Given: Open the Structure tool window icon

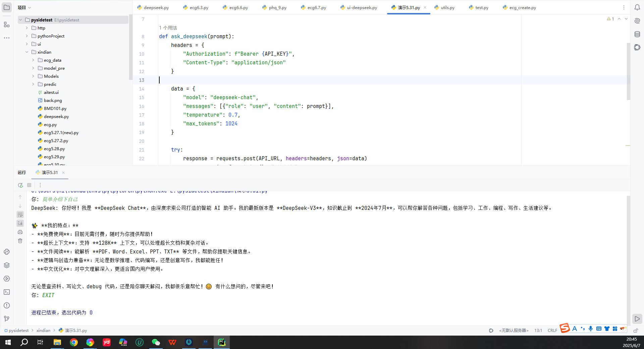Looking at the screenshot, I should (7, 24).
